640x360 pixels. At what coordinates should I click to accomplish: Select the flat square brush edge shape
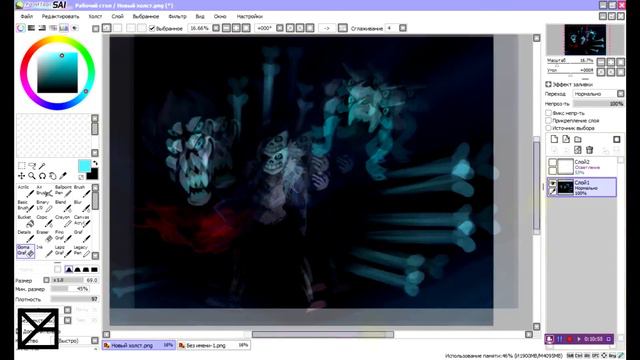94,269
